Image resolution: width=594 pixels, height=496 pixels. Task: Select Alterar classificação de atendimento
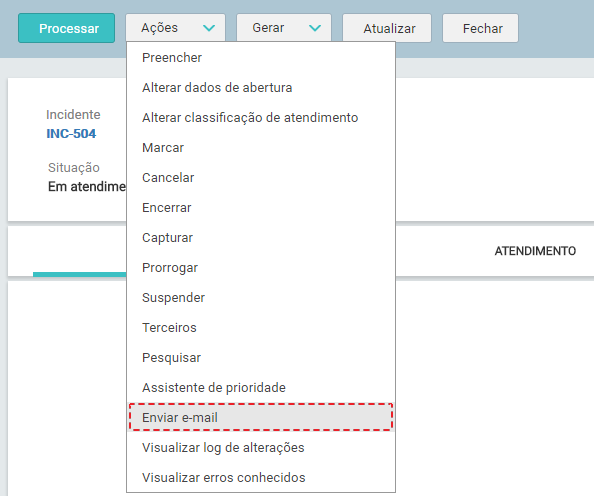[x=261, y=117]
